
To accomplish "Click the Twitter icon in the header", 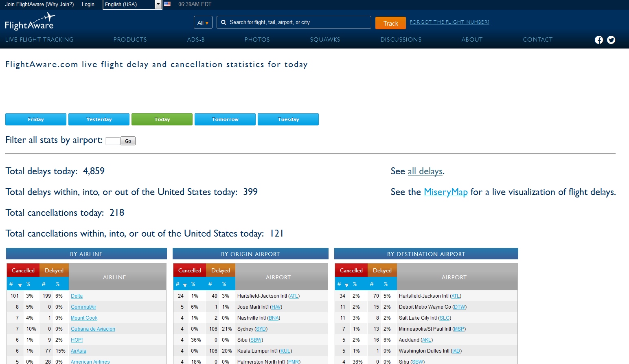I will point(611,40).
